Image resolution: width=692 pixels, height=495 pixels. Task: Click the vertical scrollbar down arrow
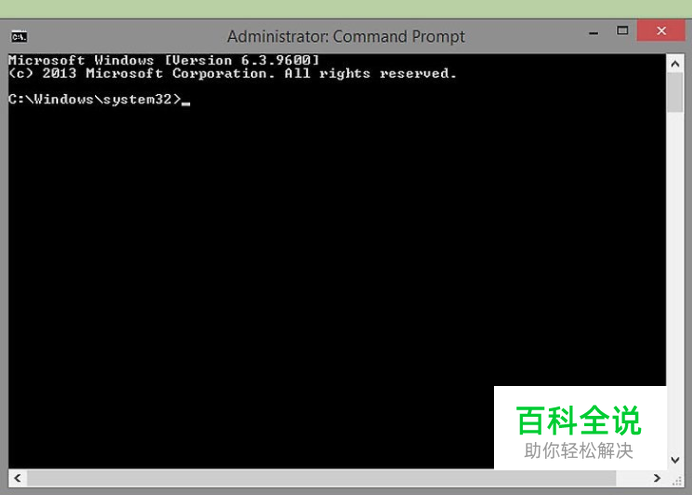click(x=675, y=460)
